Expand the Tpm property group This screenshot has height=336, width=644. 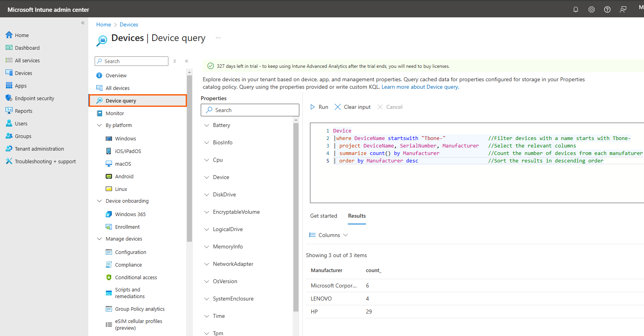pyautogui.click(x=207, y=333)
